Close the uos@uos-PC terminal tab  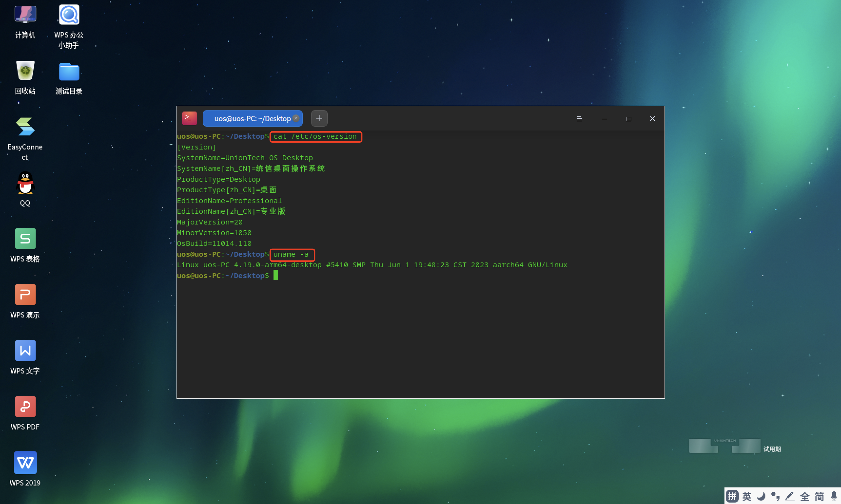tap(296, 118)
